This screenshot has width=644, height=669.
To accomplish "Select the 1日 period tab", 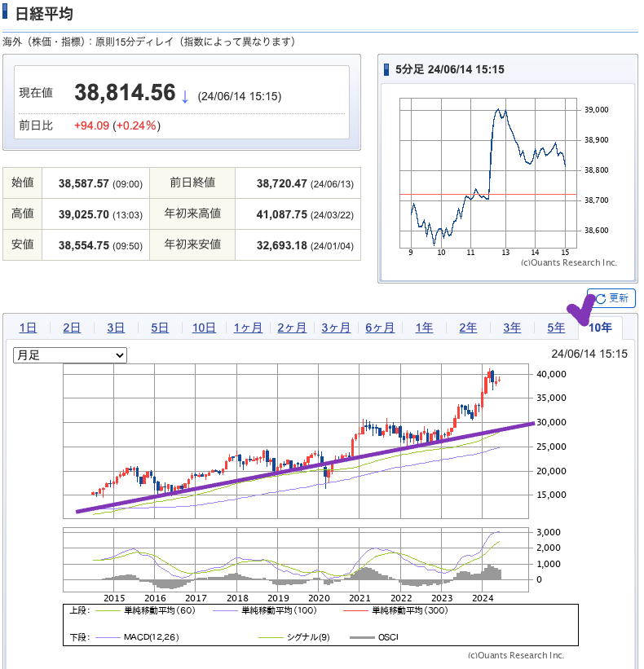I will 28,328.
